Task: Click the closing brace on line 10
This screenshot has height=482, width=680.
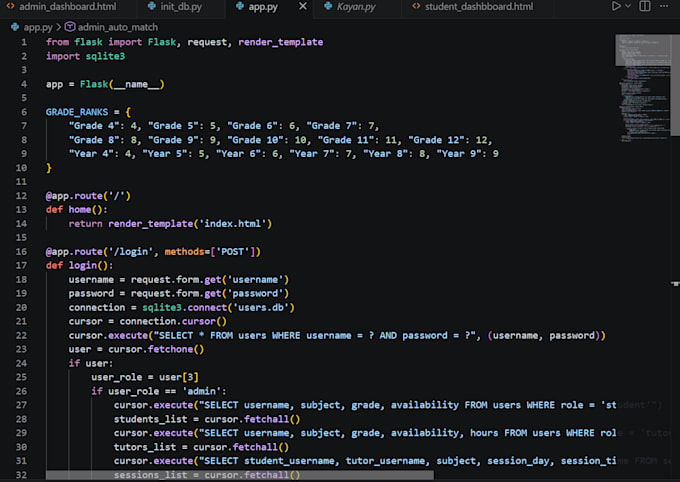Action: [x=49, y=168]
